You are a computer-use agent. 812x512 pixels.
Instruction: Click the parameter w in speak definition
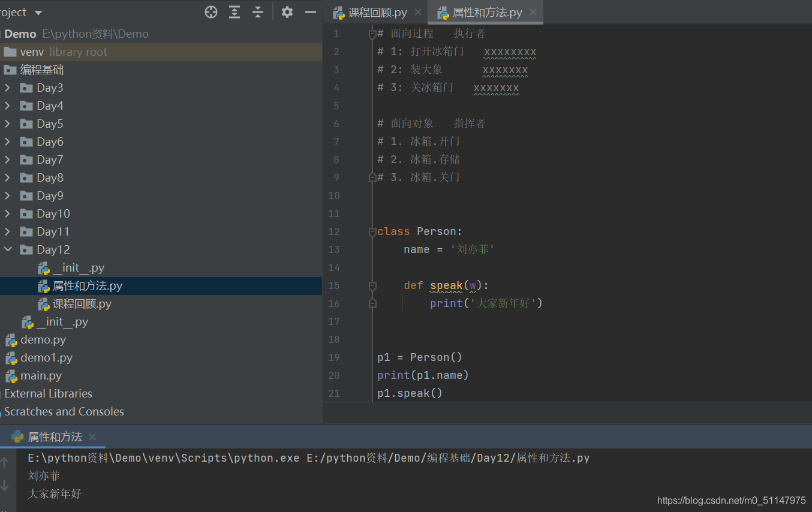pyautogui.click(x=473, y=285)
